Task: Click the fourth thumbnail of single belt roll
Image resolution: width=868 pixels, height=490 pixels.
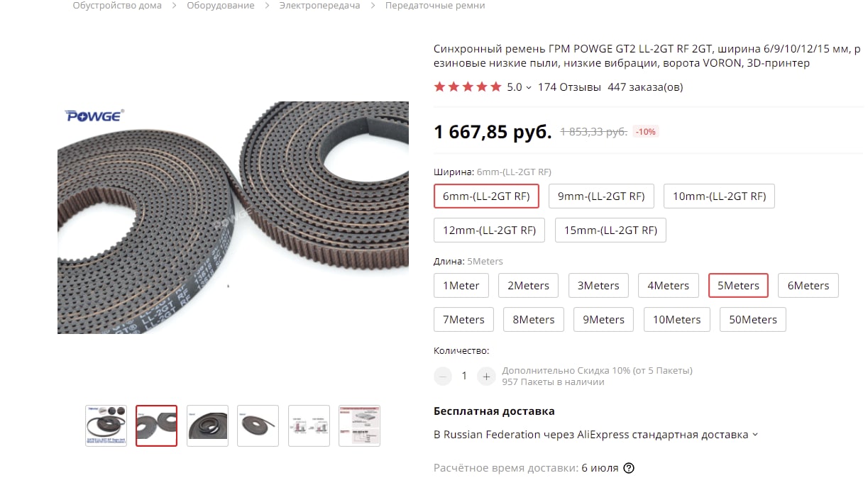Action: (x=258, y=425)
